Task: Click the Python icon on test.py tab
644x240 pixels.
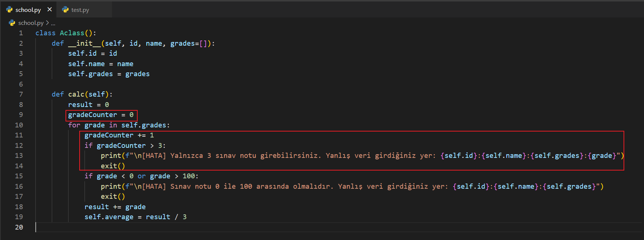Action: 65,10
